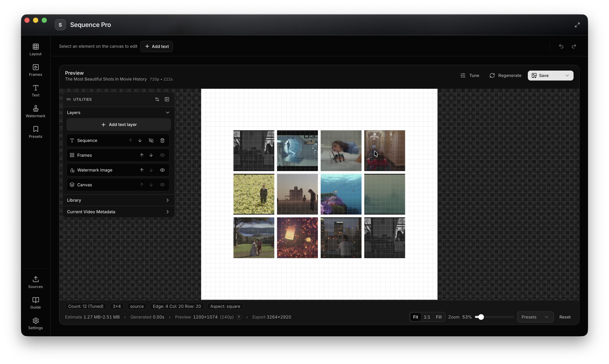Click the source chip
The width and height of the screenshot is (609, 364).
pyautogui.click(x=137, y=306)
